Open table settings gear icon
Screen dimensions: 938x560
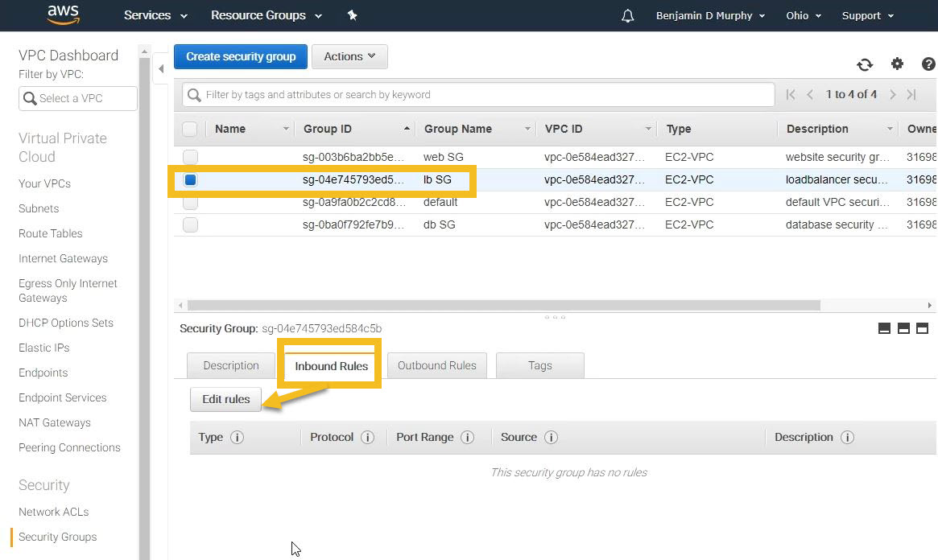(897, 64)
